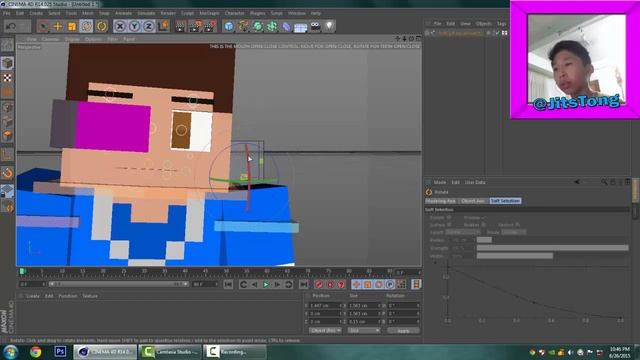Open Attribute Manager Mode menu
This screenshot has width=640, height=360.
click(x=440, y=182)
